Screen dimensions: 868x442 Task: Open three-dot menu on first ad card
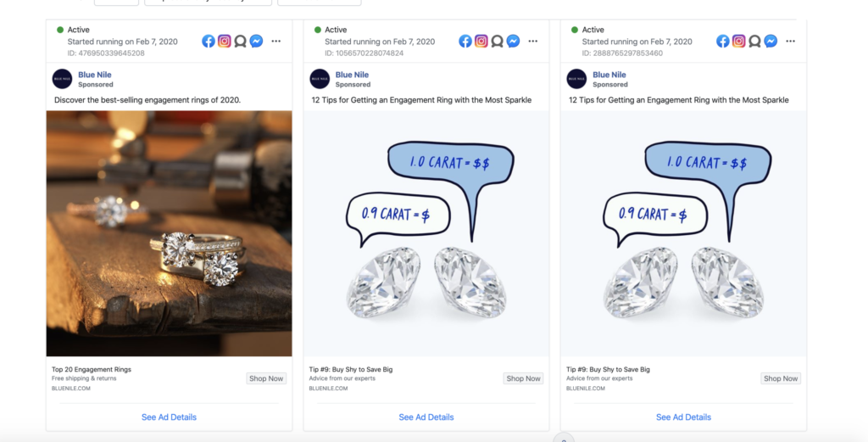pos(275,41)
